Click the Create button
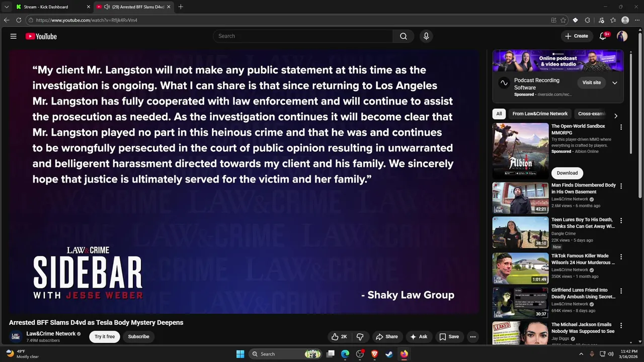The height and width of the screenshot is (362, 644). tap(577, 36)
